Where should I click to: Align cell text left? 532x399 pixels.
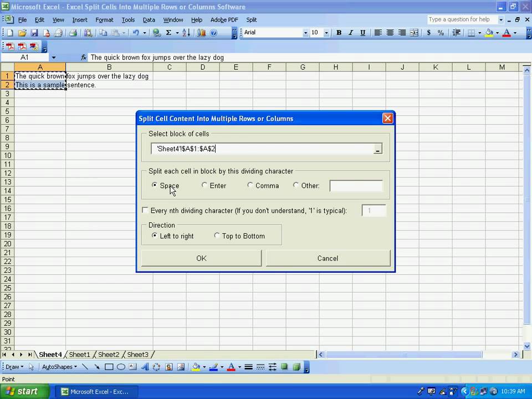click(378, 33)
